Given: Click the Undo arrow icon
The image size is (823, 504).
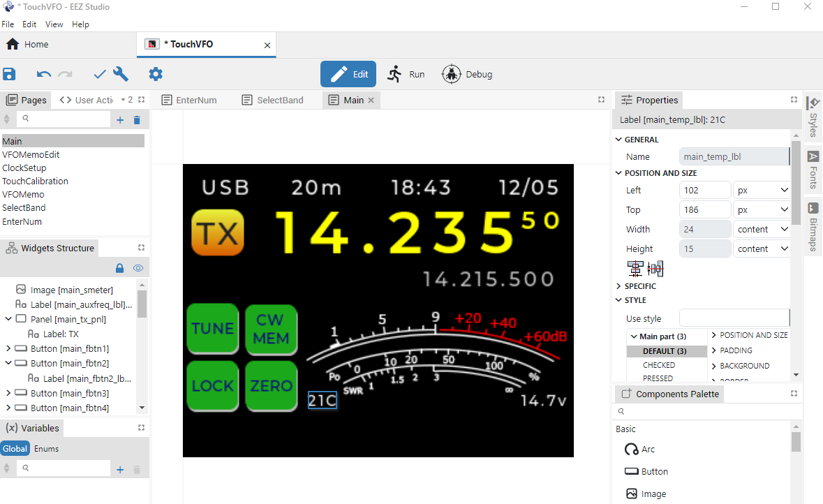Looking at the screenshot, I should 44,74.
